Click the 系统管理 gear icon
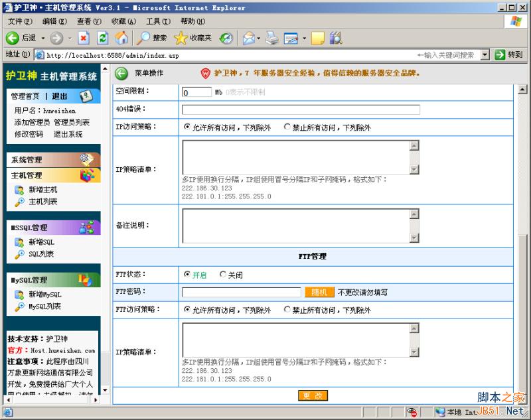 click(86, 159)
